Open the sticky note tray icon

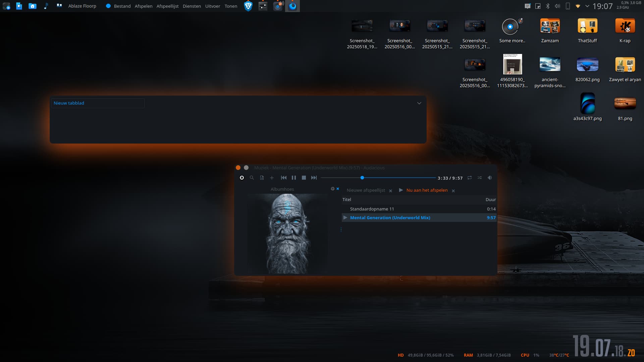click(x=538, y=6)
